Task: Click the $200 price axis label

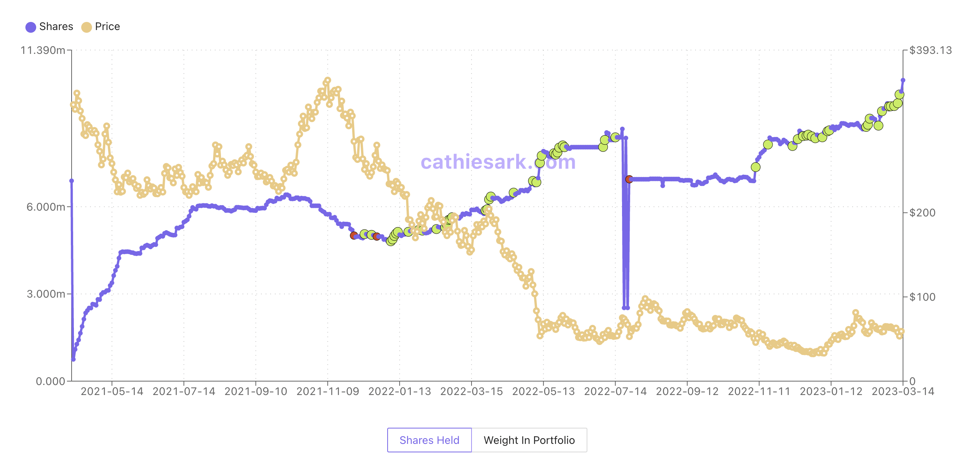Action: pyautogui.click(x=922, y=213)
